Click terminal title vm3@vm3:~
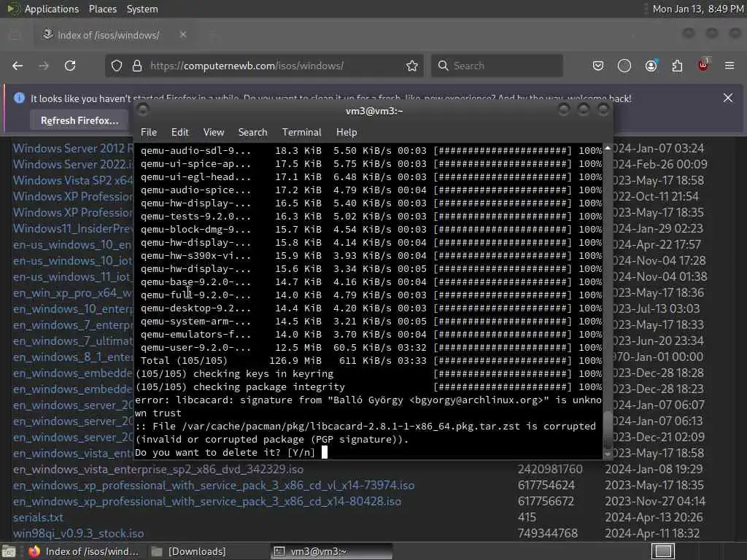This screenshot has width=747, height=560. point(374,111)
